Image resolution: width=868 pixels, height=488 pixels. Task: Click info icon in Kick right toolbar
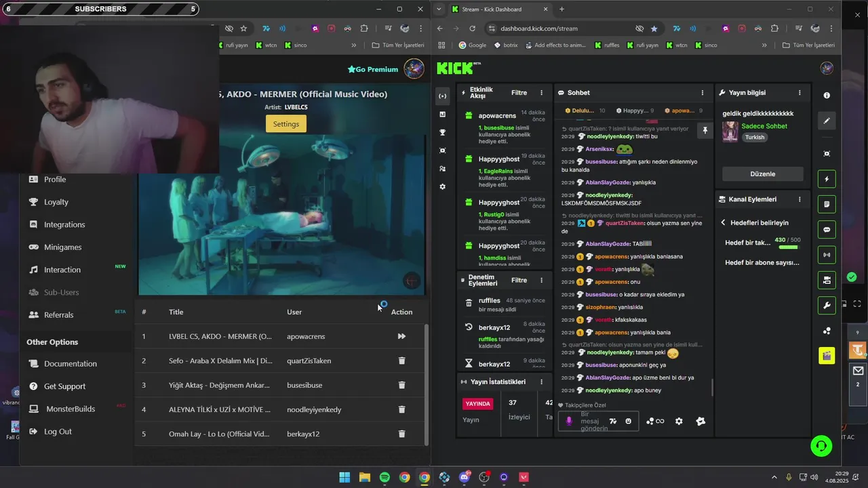click(827, 96)
